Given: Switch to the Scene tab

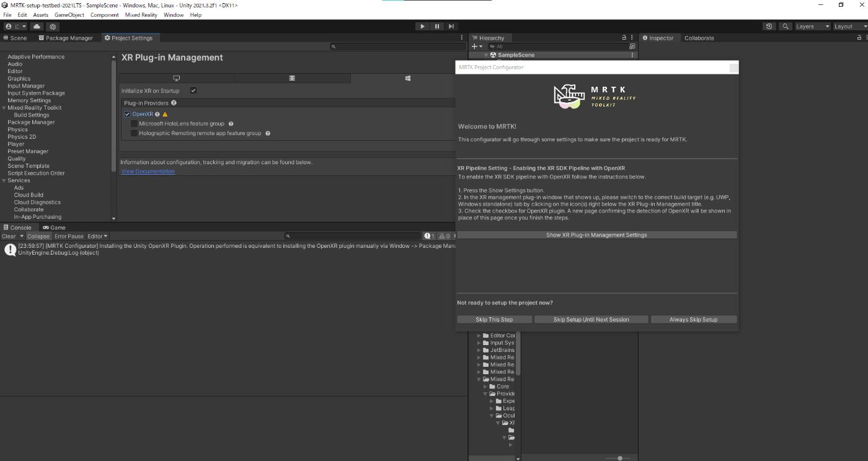Looking at the screenshot, I should tap(15, 38).
